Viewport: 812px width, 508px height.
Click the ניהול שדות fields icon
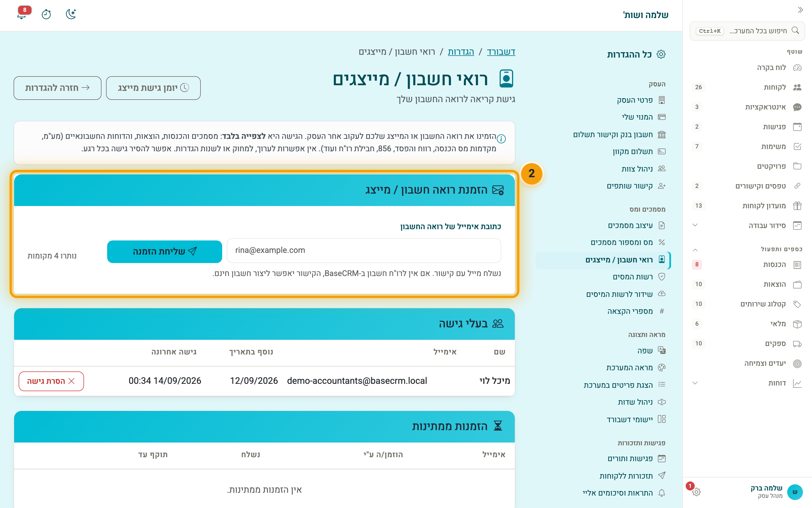pos(662,402)
